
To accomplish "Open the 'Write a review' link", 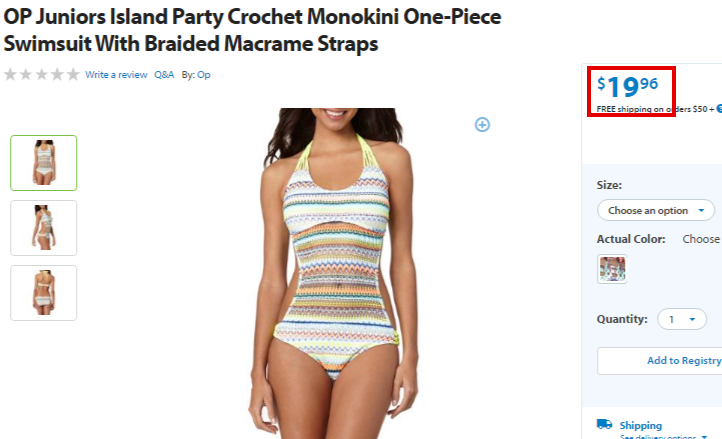I will pos(116,75).
